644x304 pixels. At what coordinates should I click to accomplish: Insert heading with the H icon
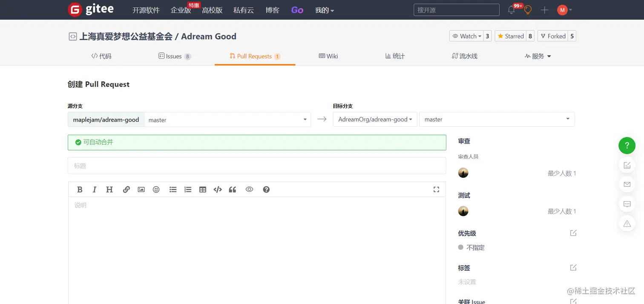click(x=109, y=190)
